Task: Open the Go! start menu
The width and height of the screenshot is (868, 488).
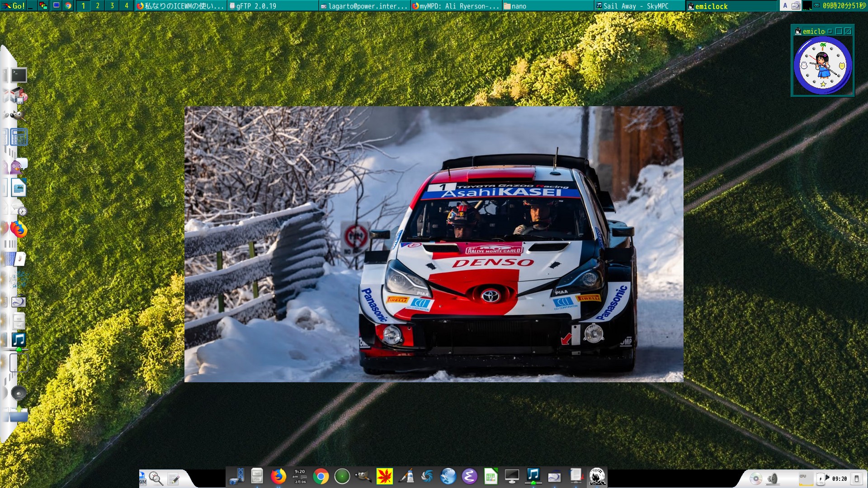Action: coord(14,6)
